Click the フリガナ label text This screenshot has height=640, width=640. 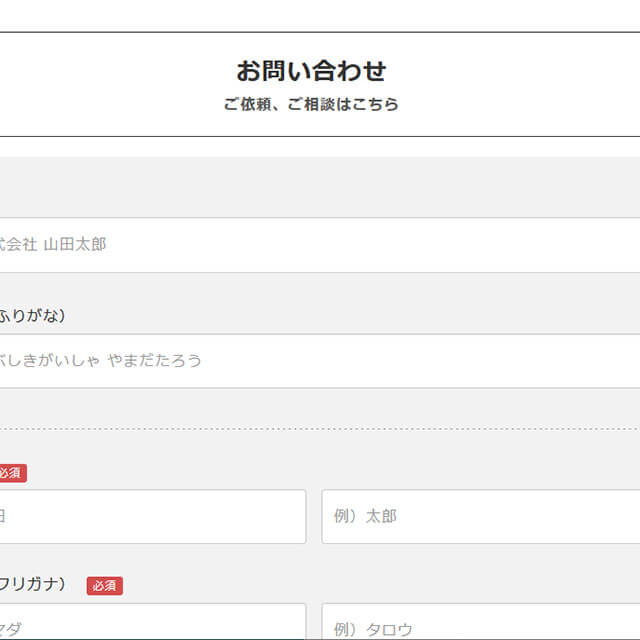(x=32, y=585)
